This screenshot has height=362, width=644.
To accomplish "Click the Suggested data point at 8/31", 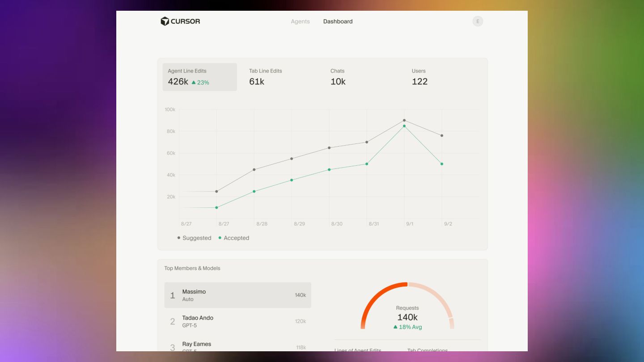I will point(367,142).
